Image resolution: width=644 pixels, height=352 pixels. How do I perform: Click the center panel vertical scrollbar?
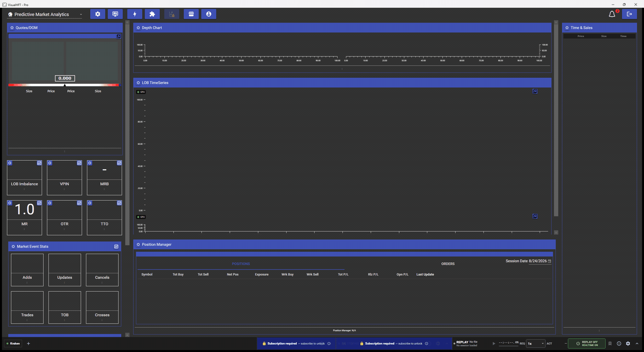556,119
